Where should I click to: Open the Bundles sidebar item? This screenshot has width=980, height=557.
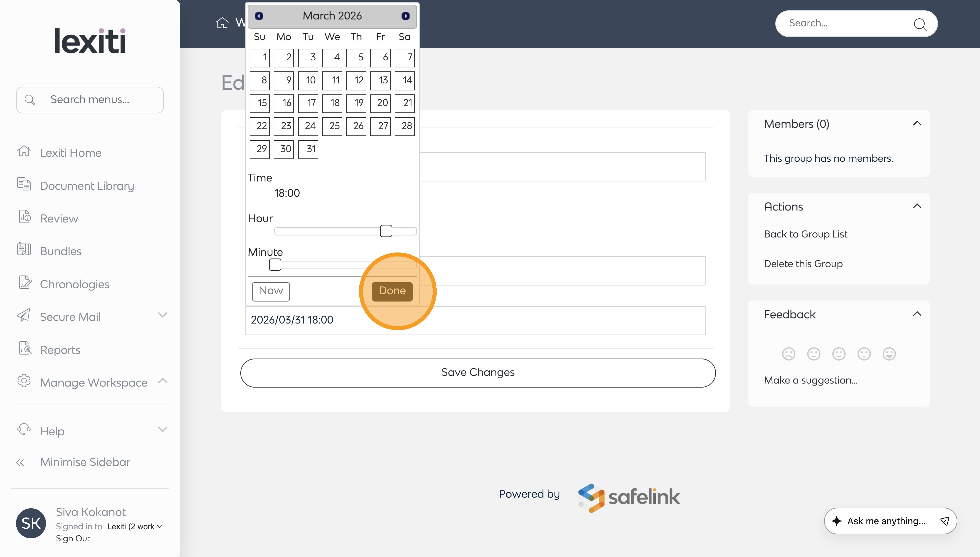click(60, 251)
